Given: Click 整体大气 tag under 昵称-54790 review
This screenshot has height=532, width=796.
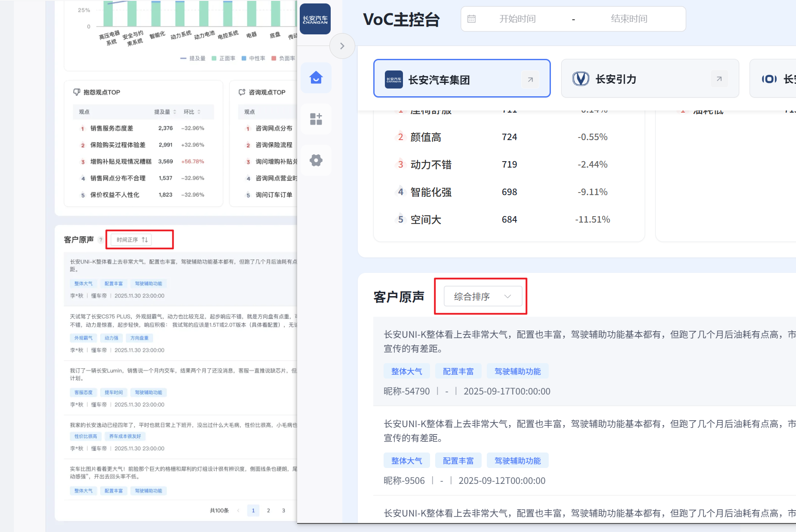Looking at the screenshot, I should click(x=406, y=371).
